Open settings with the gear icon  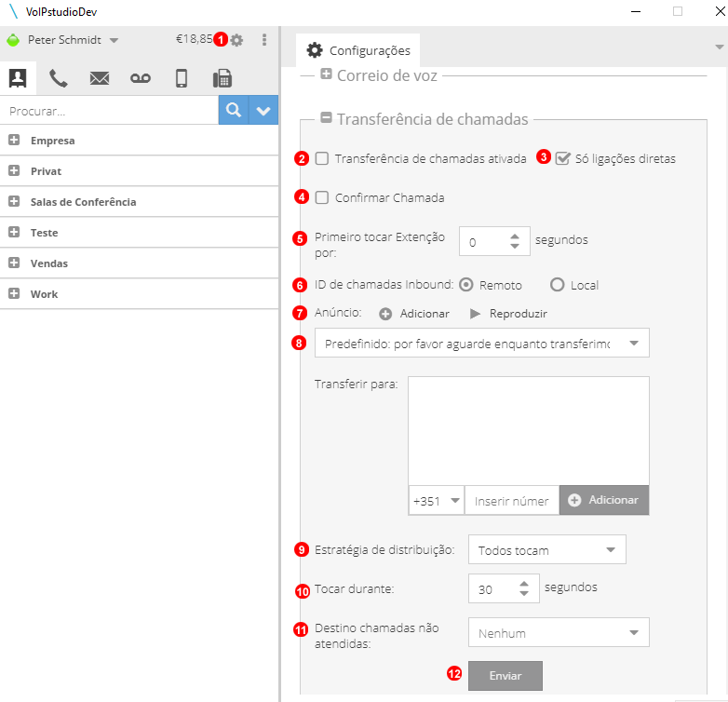coord(236,40)
